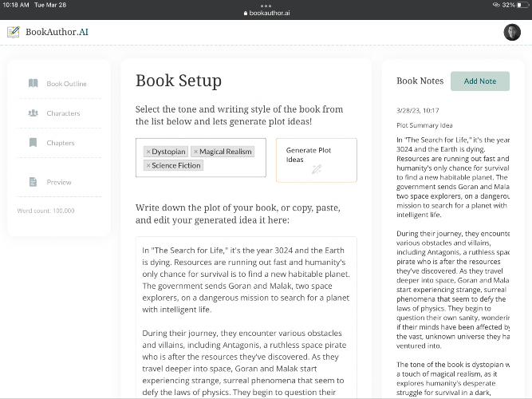Click the Add Note button
Image resolution: width=532 pixels, height=399 pixels.
[480, 81]
